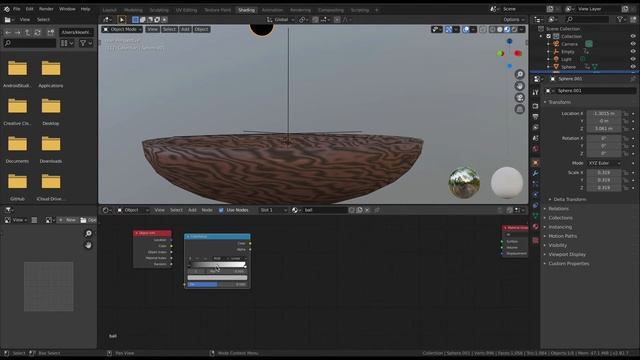Open ColorRamp Linear interpolation dropdown

pos(237,258)
